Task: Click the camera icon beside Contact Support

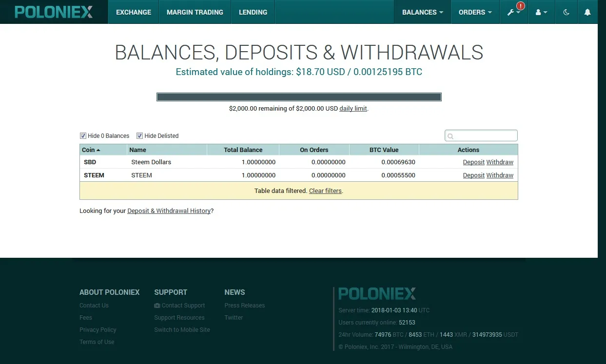Action: point(157,306)
